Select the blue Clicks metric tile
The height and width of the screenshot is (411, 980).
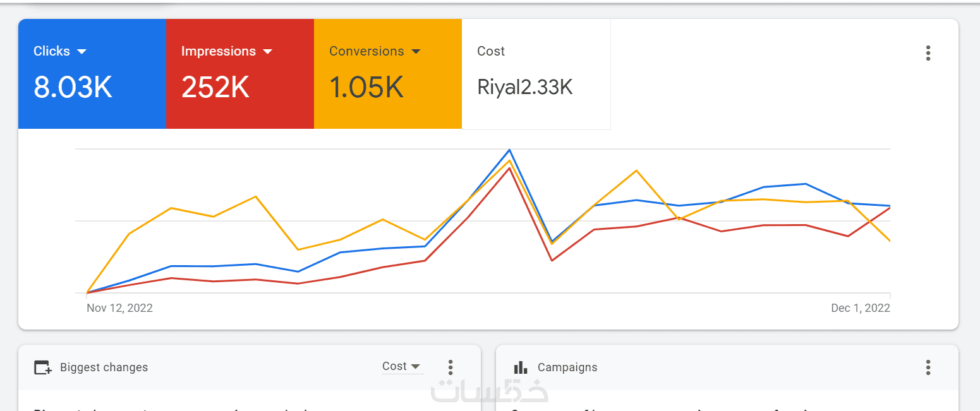(x=92, y=74)
